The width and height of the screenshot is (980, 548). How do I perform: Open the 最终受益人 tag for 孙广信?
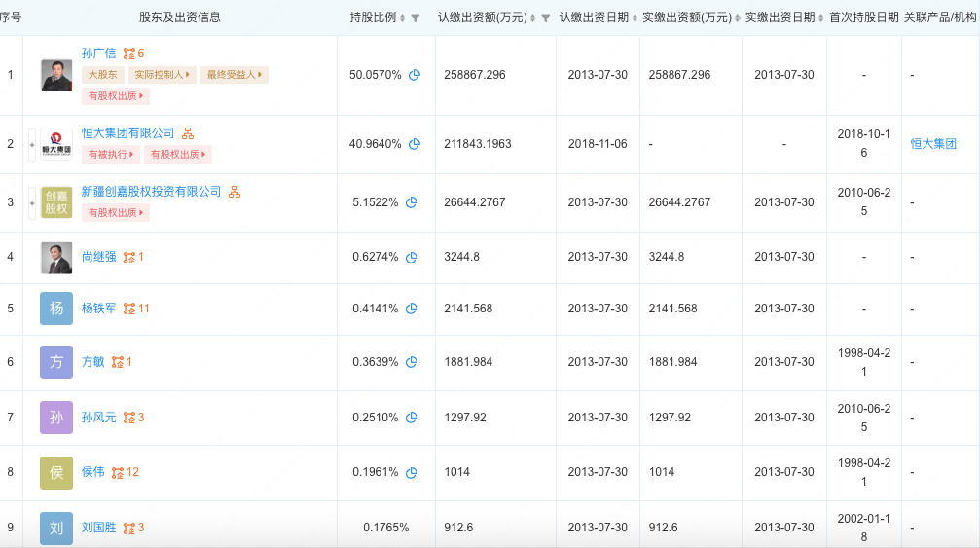click(235, 75)
